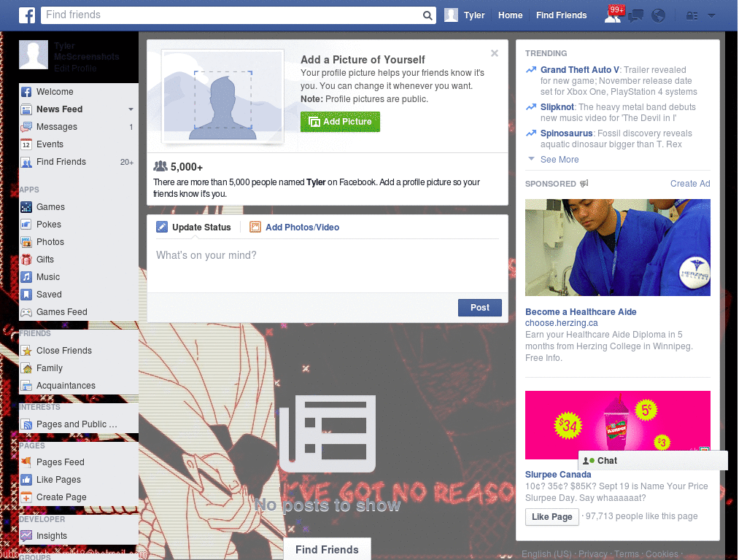Click the Games Feed controller icon
747x560 pixels.
click(26, 312)
